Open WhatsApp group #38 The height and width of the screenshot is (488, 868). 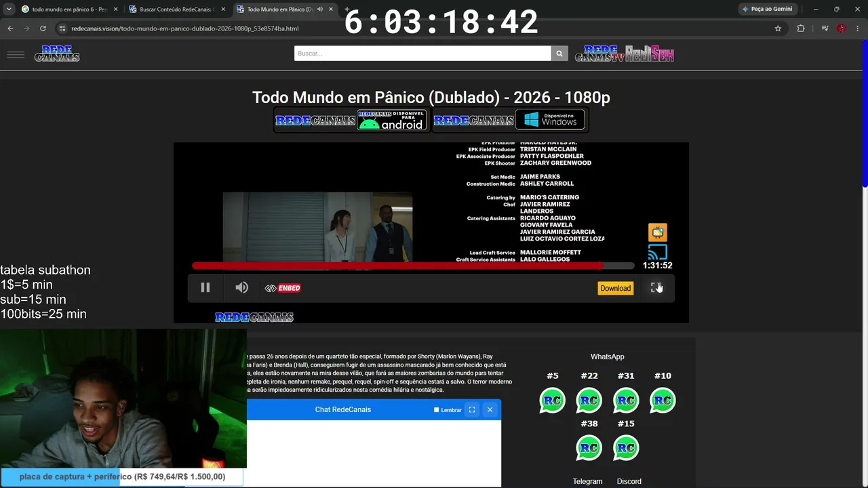click(589, 448)
